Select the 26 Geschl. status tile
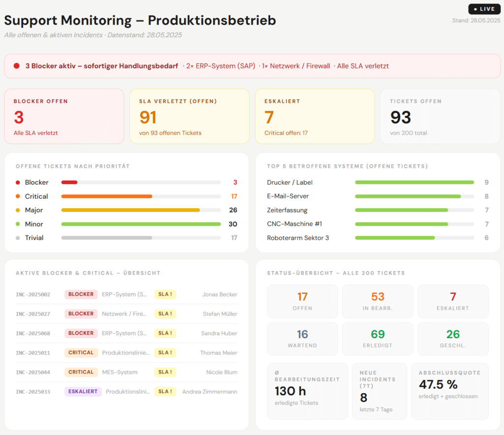The height and width of the screenshot is (435, 504). coord(453,339)
